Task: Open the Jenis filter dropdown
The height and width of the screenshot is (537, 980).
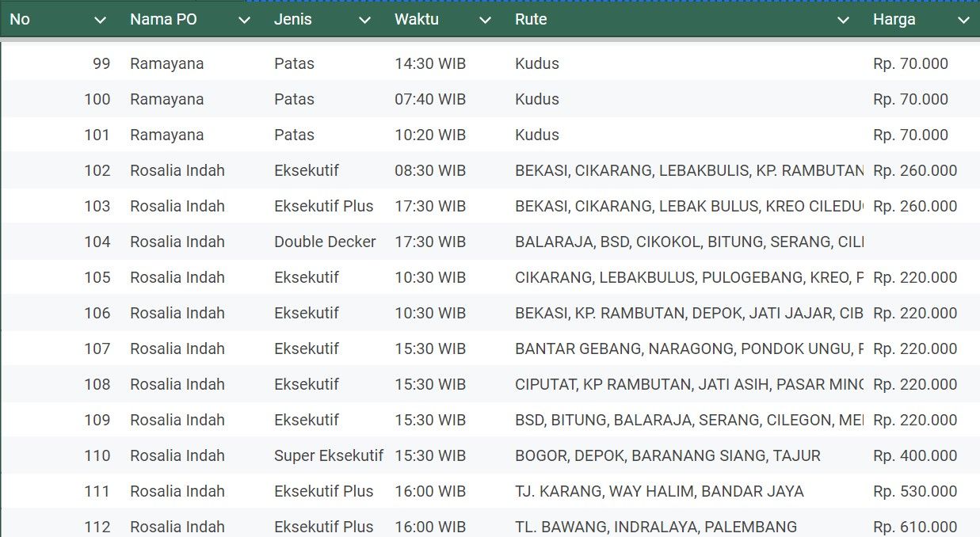Action: [x=364, y=19]
